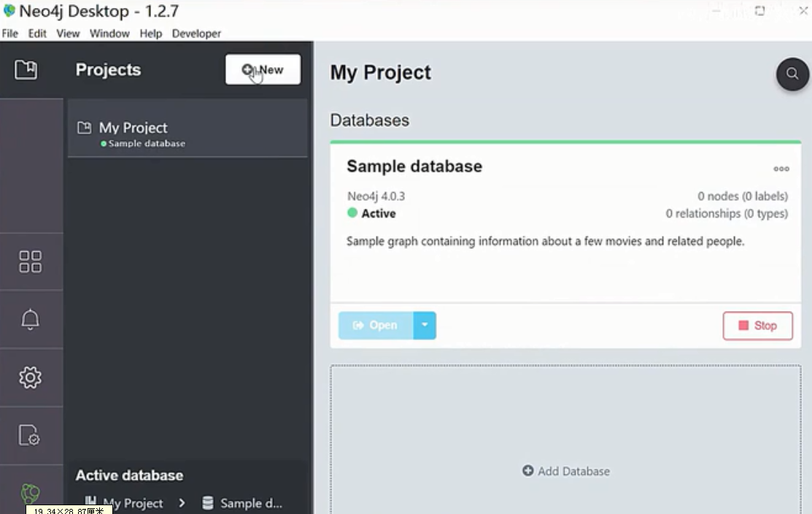This screenshot has width=812, height=514.
Task: Open settings with the gear icon
Action: pyautogui.click(x=31, y=377)
